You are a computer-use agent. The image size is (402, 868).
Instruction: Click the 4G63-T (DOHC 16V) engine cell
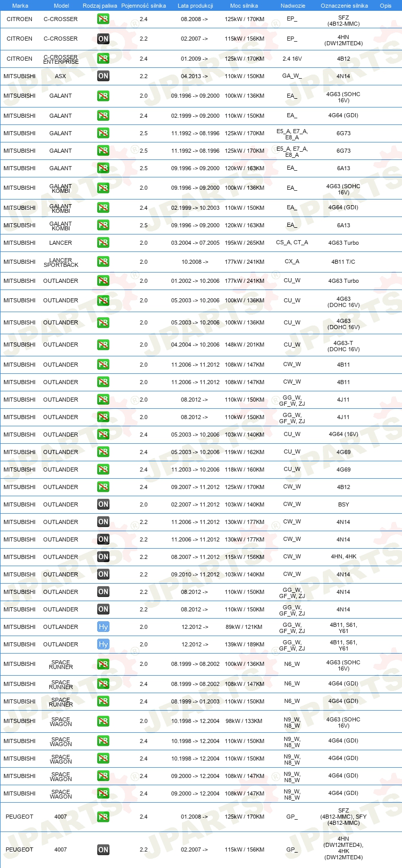[343, 346]
